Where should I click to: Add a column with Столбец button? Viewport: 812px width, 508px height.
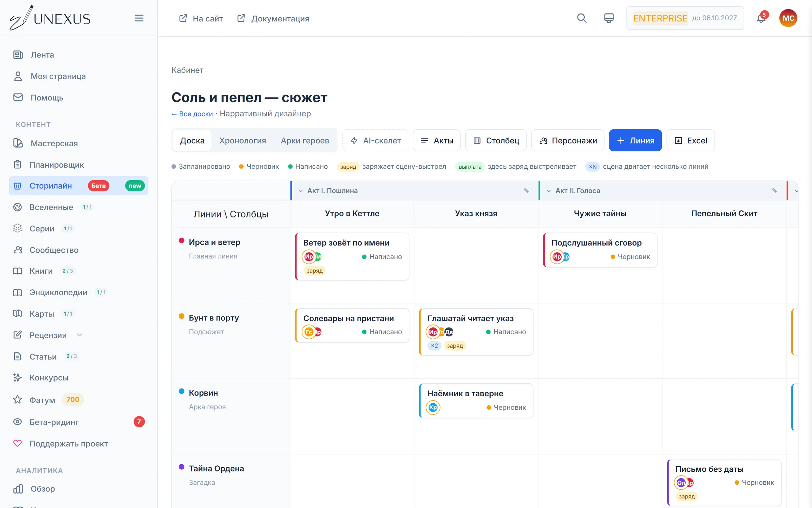tap(496, 141)
